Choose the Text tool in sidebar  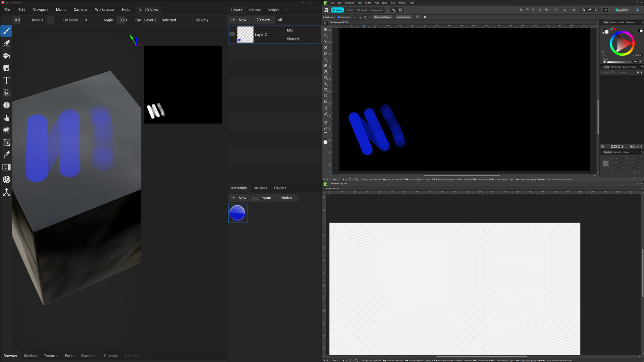coord(6,80)
